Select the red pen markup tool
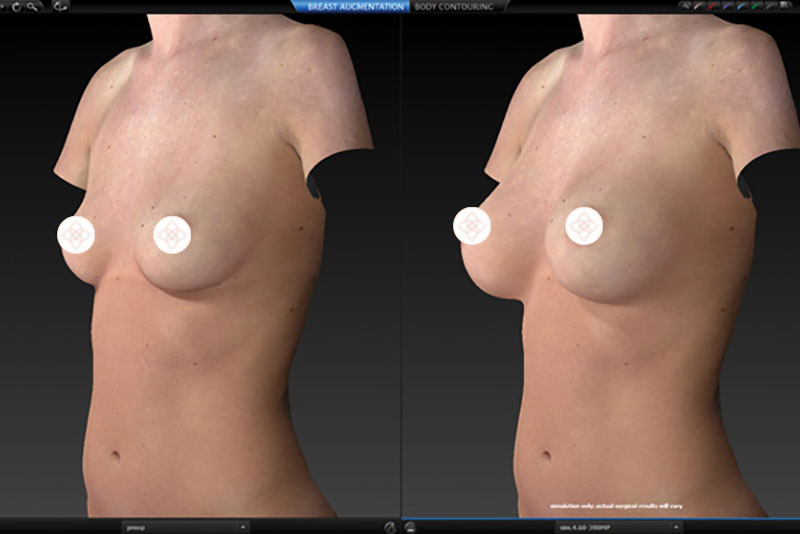The width and height of the screenshot is (800, 534). (x=710, y=6)
